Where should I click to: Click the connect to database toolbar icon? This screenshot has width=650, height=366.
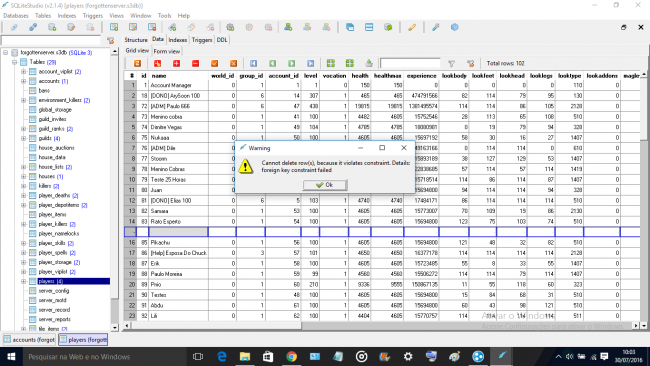click(14, 27)
